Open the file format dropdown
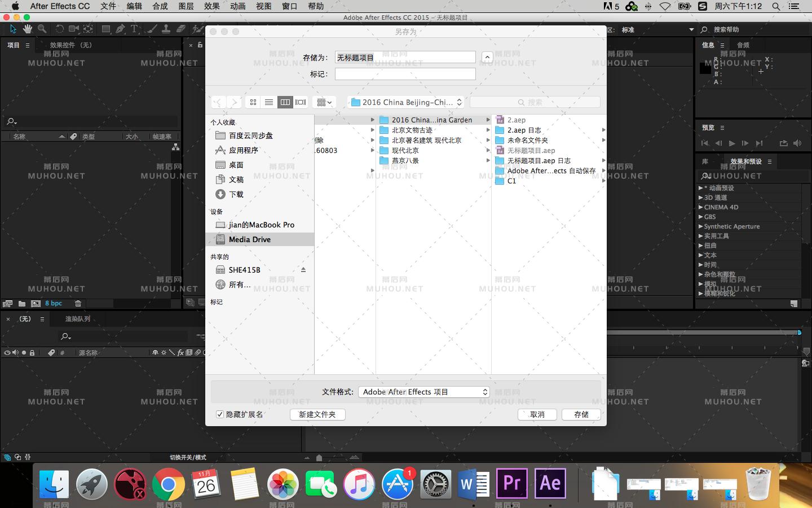This screenshot has height=508, width=812. tap(423, 392)
